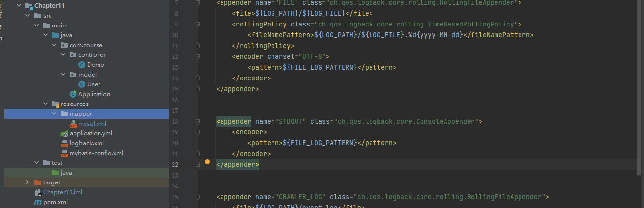
Task: Collapse the java source folder under main
Action: tap(45, 35)
